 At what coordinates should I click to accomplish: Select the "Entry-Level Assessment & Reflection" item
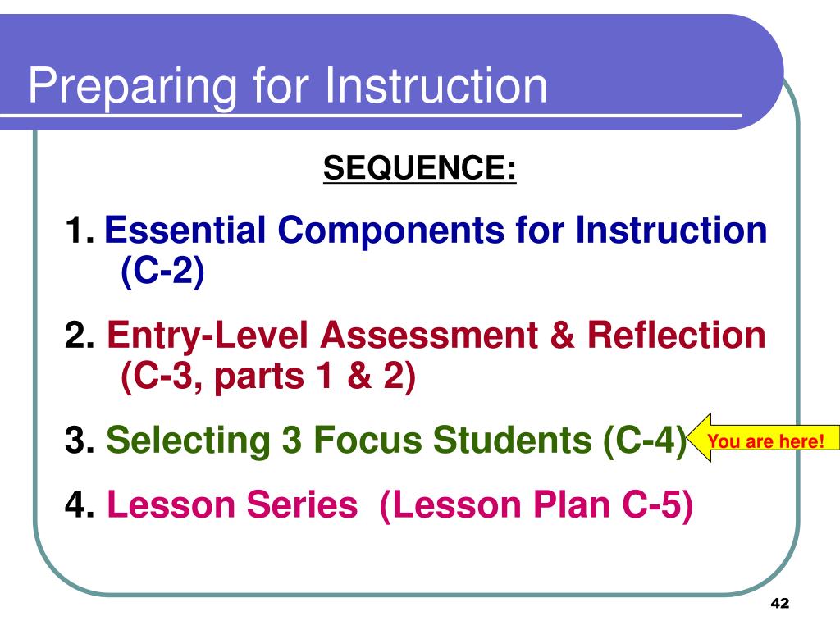click(x=436, y=336)
